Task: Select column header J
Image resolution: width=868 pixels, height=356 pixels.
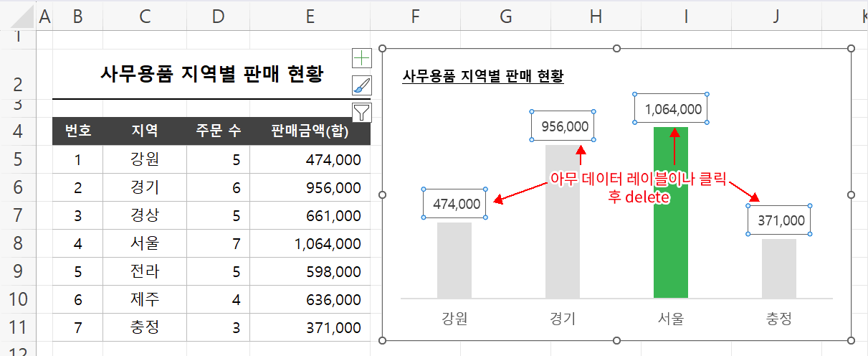Action: click(x=777, y=16)
